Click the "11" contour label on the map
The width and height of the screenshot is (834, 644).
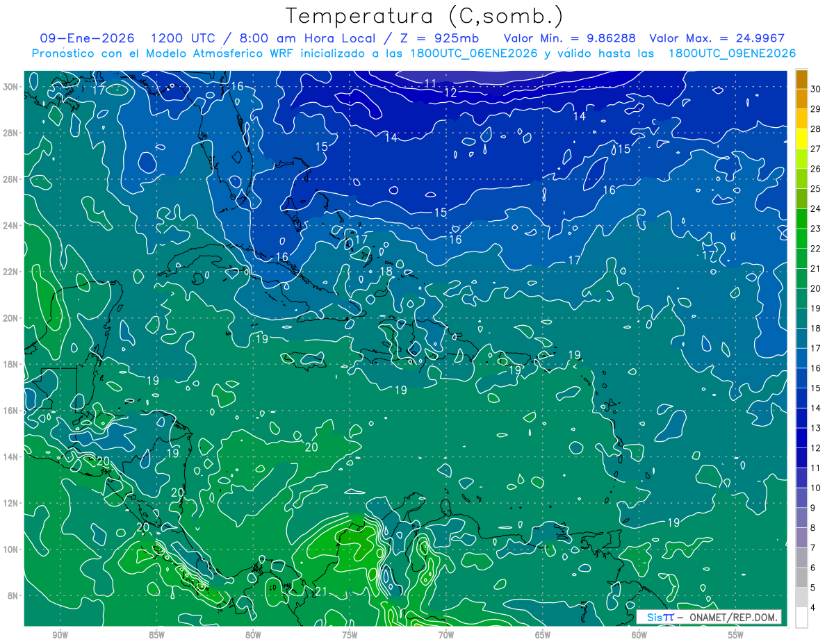click(x=430, y=83)
